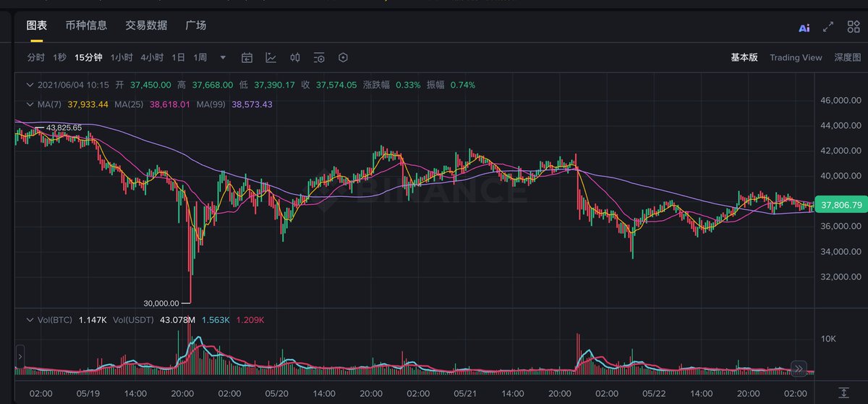Collapse the Vol(BTC) indicator chevron
Viewport: 868px width, 404px height.
point(29,319)
